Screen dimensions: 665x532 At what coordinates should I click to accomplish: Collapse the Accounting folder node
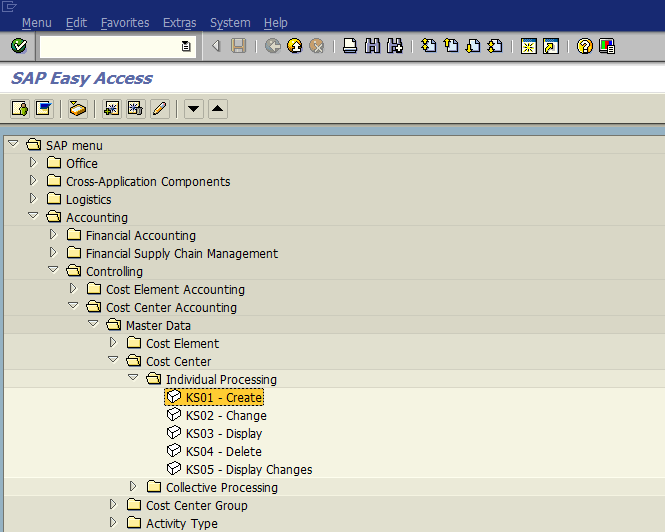(x=33, y=216)
